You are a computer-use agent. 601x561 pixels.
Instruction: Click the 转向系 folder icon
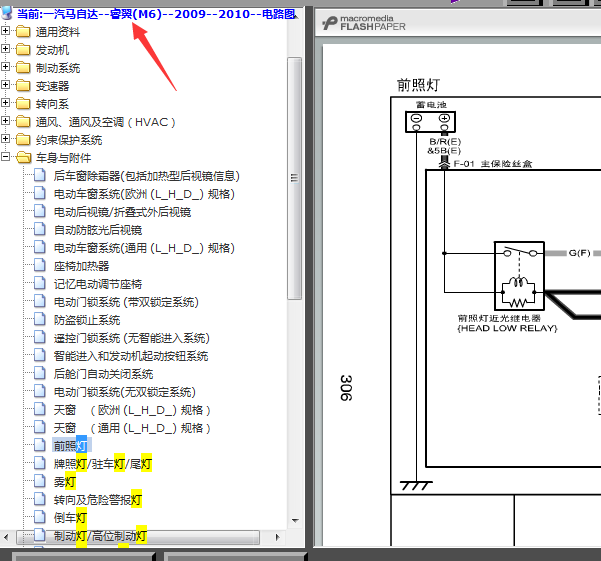[x=23, y=103]
